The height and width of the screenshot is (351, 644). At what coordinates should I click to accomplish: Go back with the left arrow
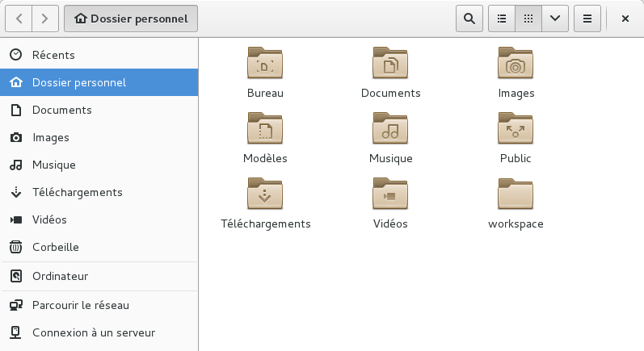coord(19,19)
